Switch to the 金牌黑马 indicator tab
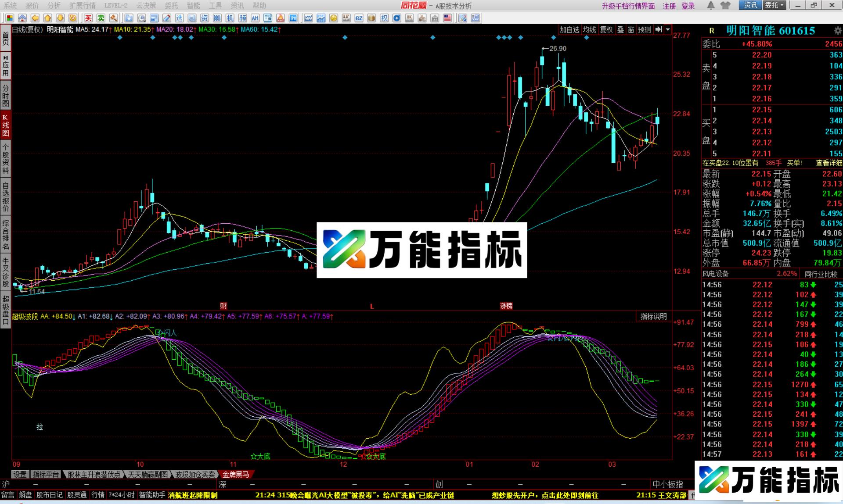 (236, 474)
